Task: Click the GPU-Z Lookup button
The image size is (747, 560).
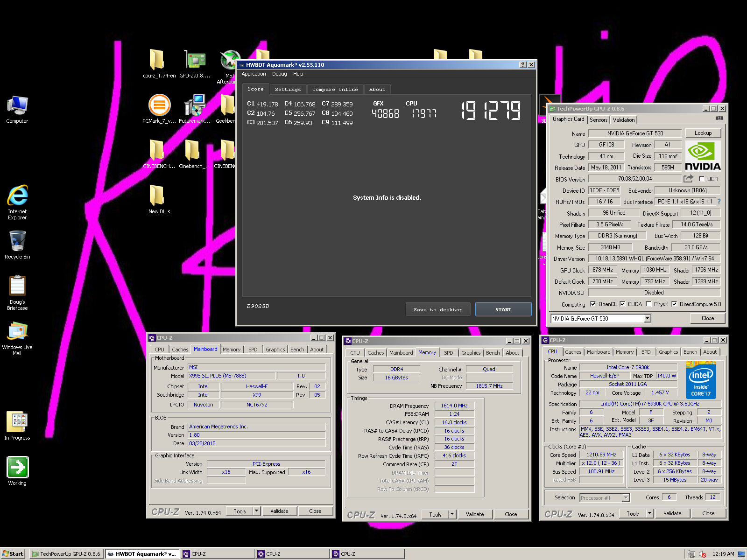Action: [x=703, y=133]
